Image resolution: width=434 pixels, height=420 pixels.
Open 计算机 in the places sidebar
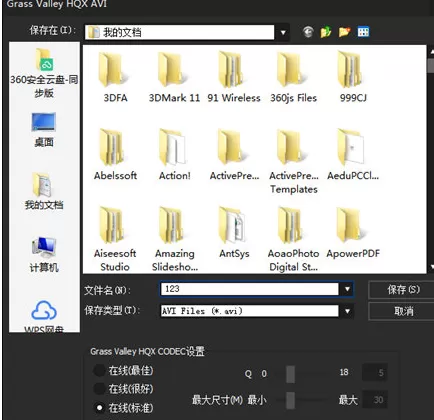44,255
